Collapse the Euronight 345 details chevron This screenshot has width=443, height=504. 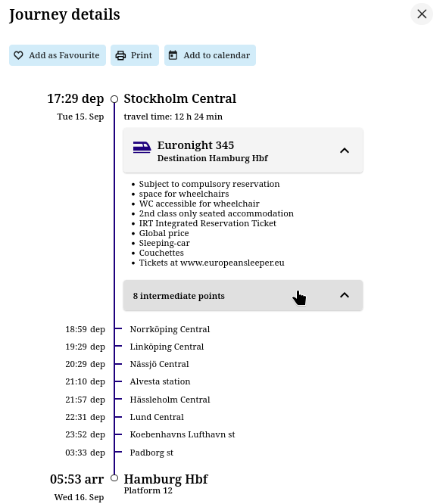coord(345,151)
